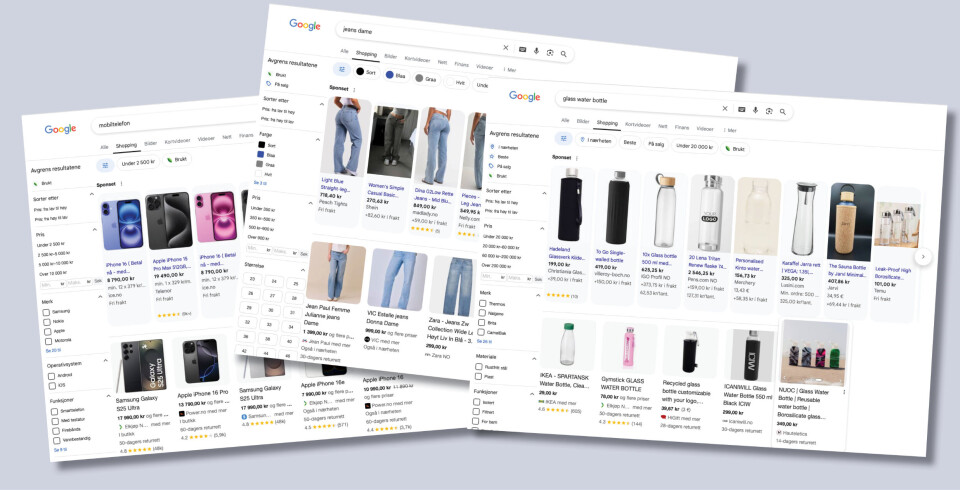The image size is (960, 490).
Task: Collapse 'Merke' section in mobiltelefon window
Action: point(101,296)
